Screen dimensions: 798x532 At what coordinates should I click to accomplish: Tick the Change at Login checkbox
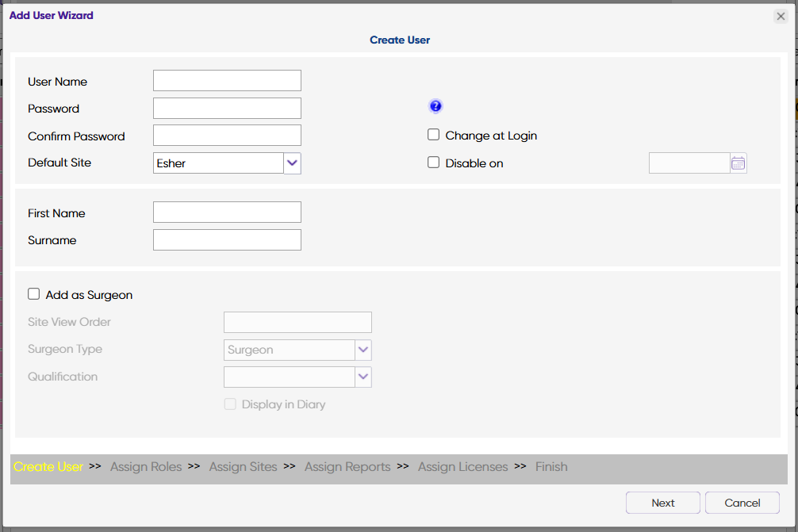[434, 135]
